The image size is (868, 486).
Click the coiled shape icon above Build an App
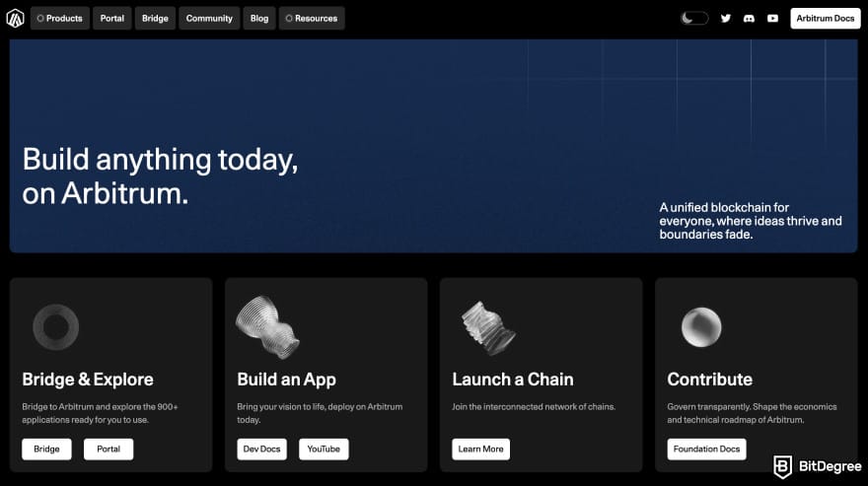pyautogui.click(x=267, y=327)
